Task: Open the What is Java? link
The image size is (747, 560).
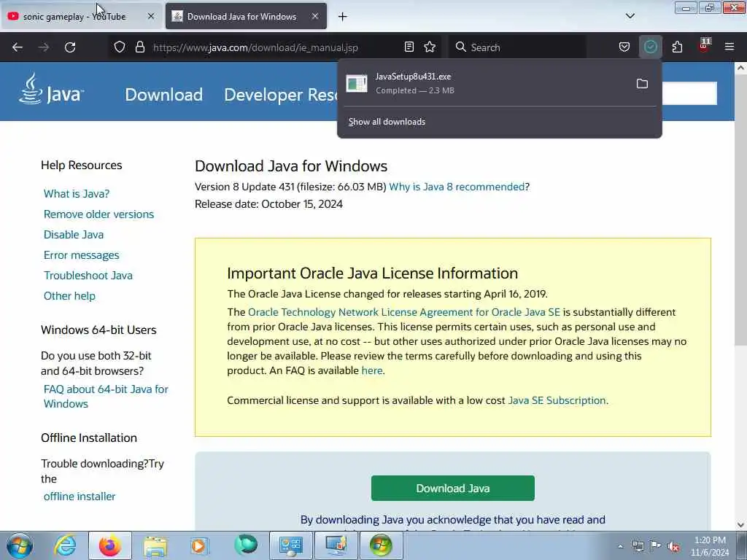Action: 76,194
